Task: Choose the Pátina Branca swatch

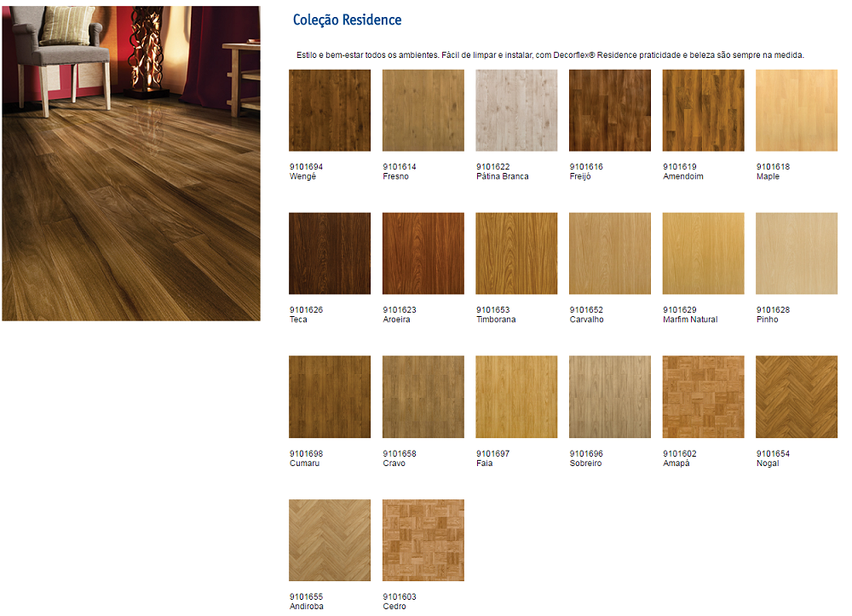Action: [516, 111]
